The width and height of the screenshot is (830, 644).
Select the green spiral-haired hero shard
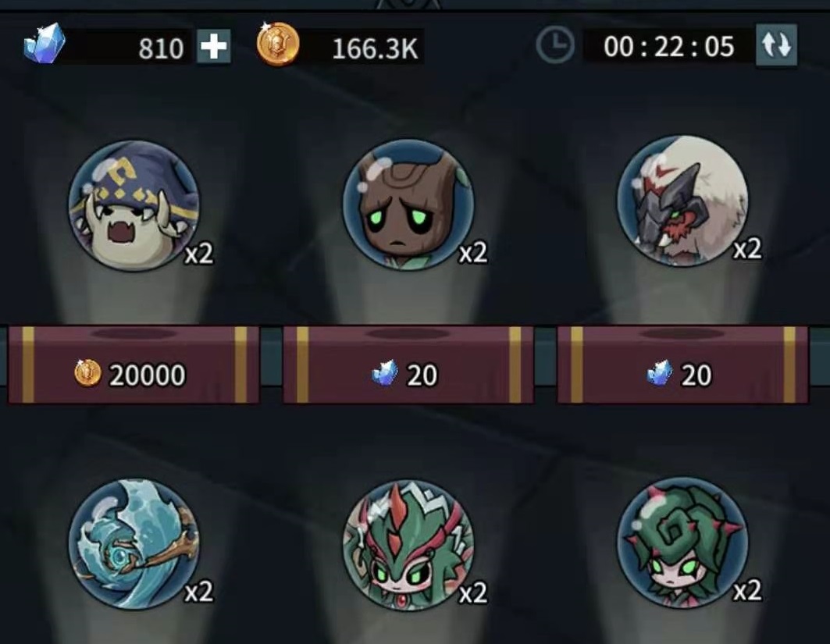tap(683, 542)
